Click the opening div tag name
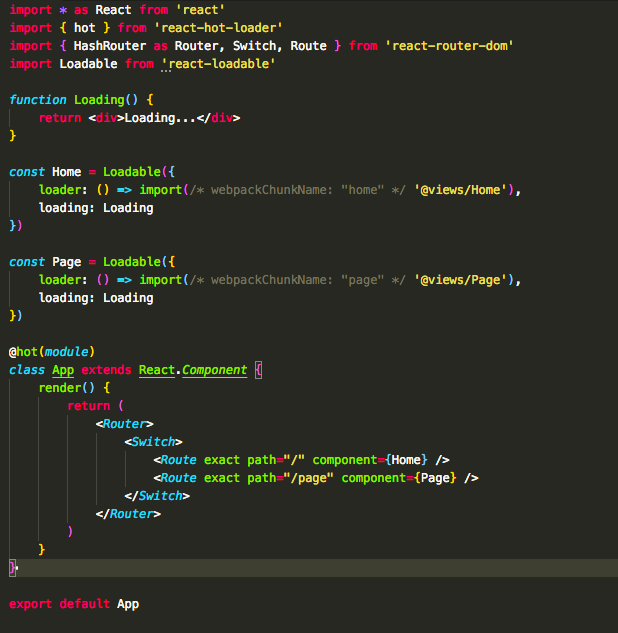Image resolution: width=618 pixels, height=633 pixels. [106, 118]
